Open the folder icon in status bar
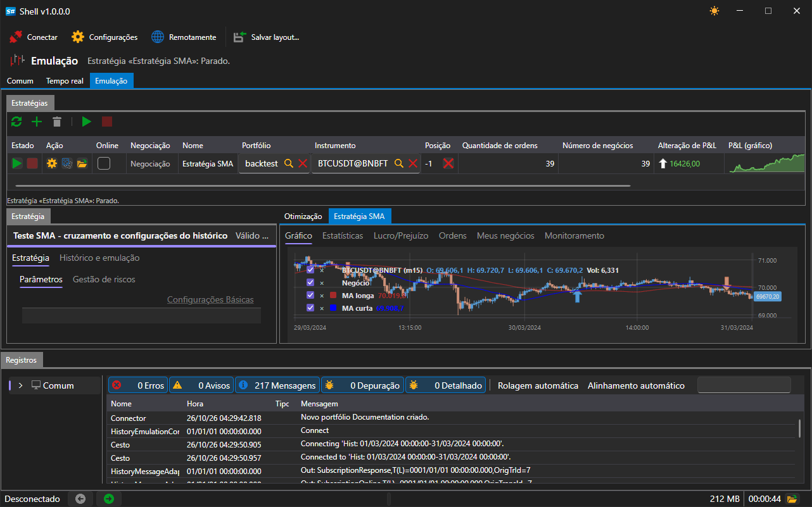Image resolution: width=812 pixels, height=507 pixels. (x=792, y=499)
